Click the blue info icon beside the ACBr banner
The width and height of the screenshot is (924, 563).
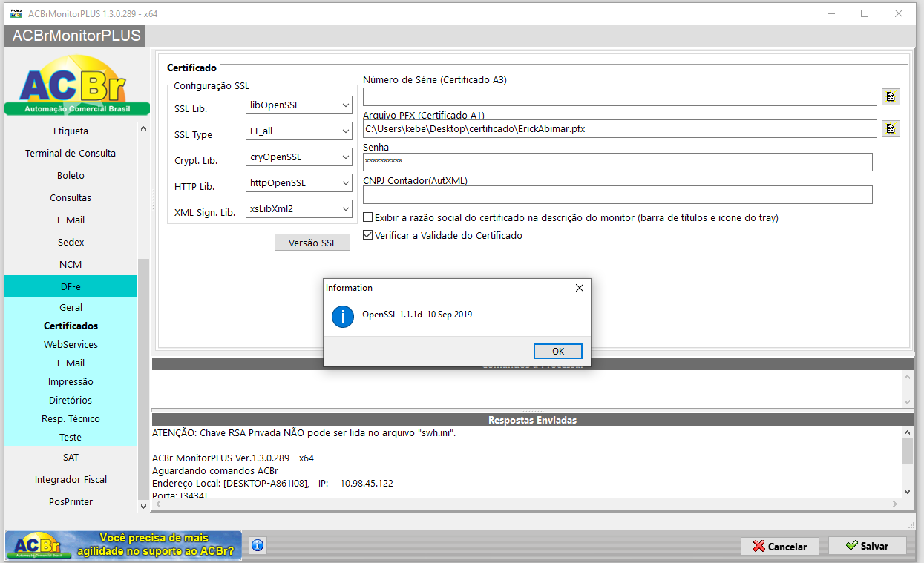coord(258,545)
